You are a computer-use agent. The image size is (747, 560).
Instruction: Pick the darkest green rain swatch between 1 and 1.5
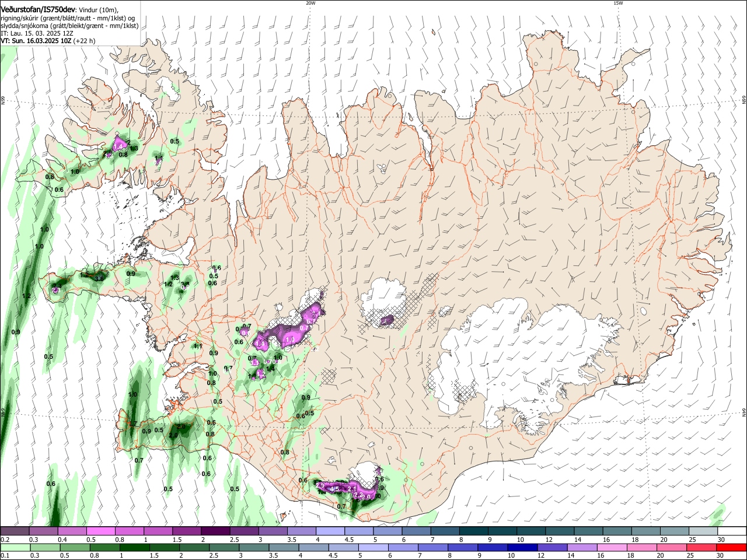[x=135, y=547]
